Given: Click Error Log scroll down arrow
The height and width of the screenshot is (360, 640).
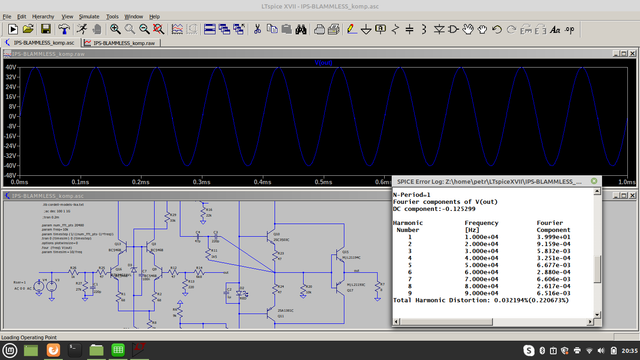Looking at the screenshot, I should coord(597,315).
